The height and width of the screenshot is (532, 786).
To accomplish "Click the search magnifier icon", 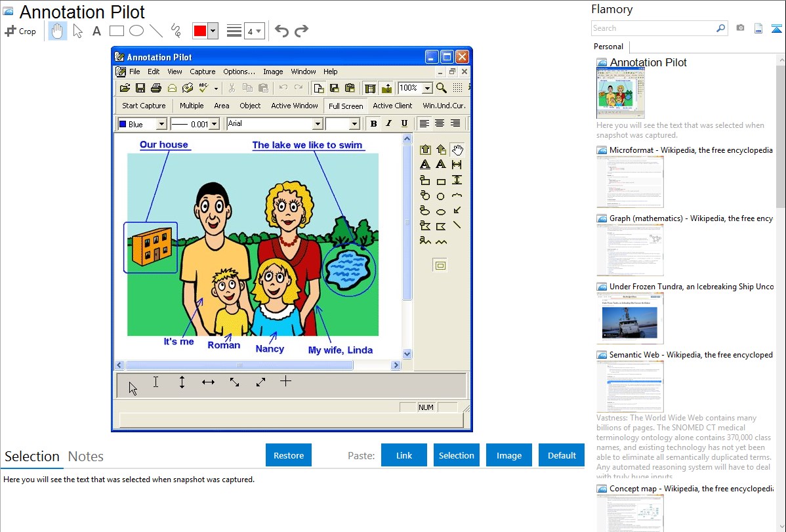I will tap(721, 28).
